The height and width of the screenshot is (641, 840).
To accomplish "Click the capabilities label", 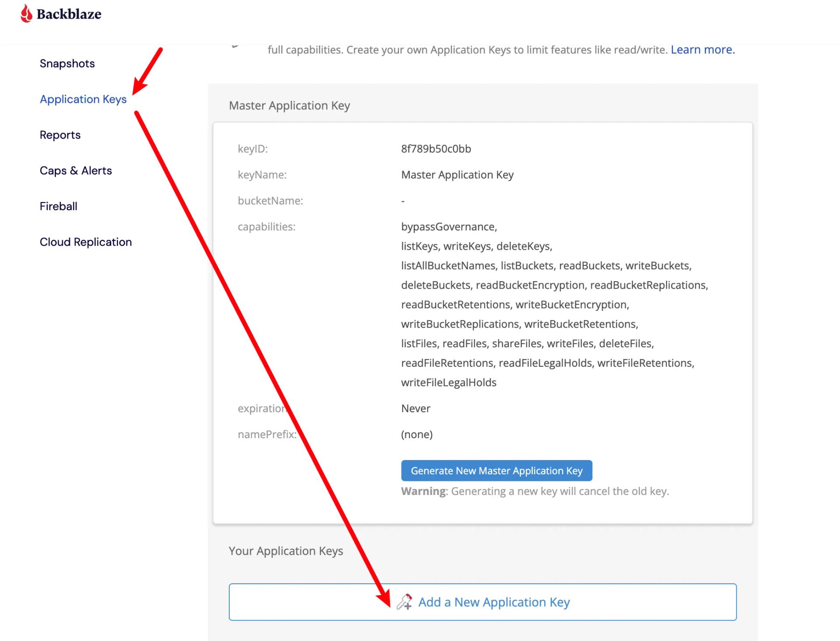I will 266,227.
